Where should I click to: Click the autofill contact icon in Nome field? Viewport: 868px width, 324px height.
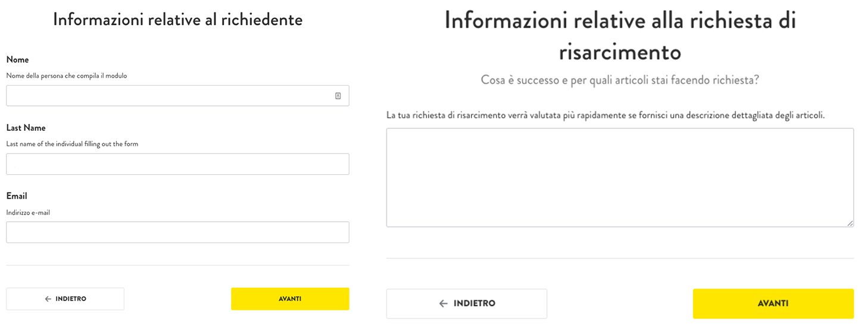338,96
